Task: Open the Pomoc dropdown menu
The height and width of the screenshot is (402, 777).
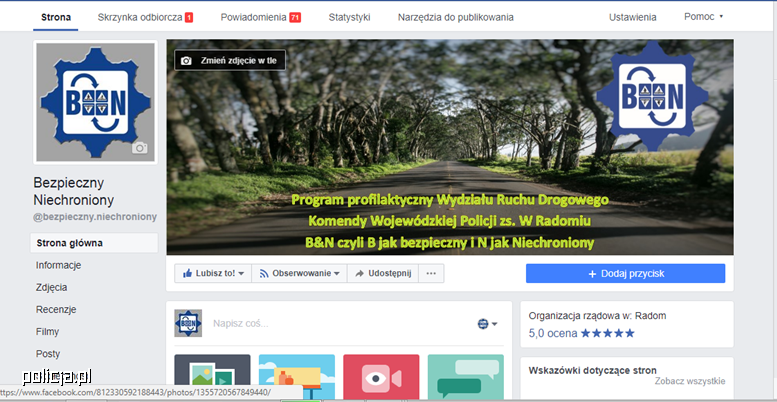Action: pyautogui.click(x=703, y=17)
